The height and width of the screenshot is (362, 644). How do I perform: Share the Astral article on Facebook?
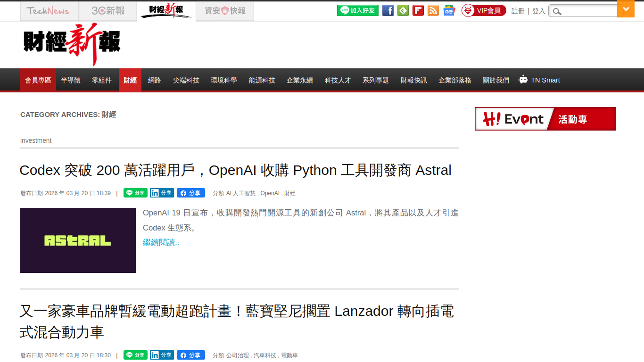click(191, 193)
